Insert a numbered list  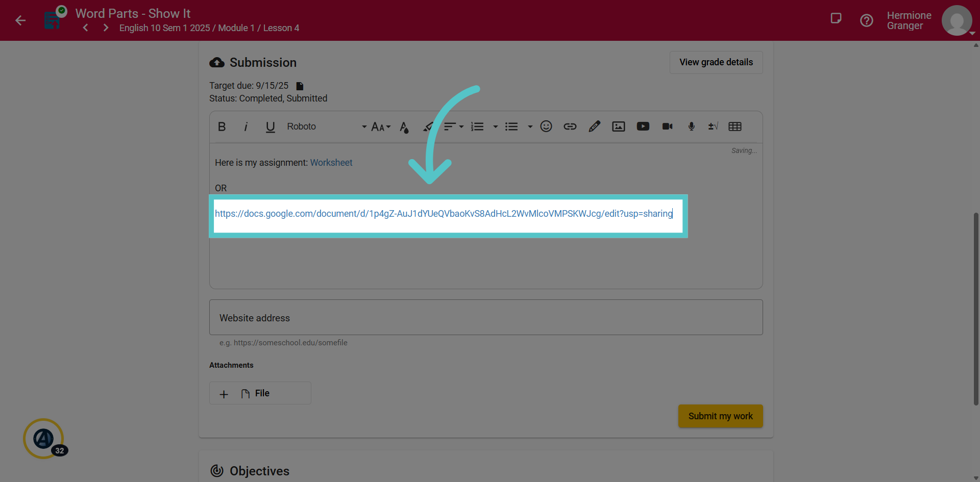point(477,126)
